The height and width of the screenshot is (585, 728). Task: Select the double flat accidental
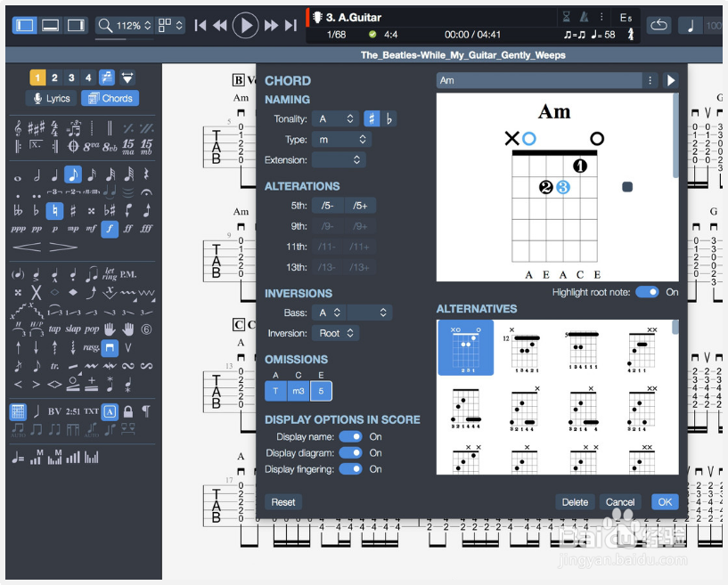18,211
